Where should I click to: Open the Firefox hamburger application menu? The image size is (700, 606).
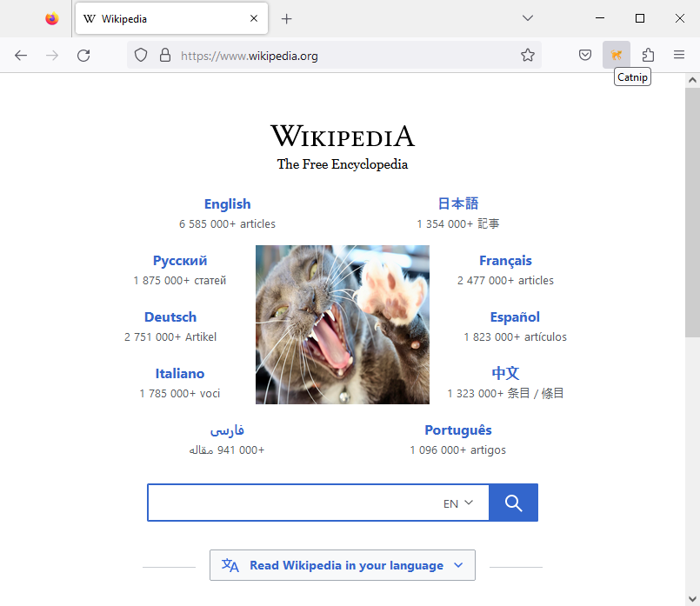(679, 55)
